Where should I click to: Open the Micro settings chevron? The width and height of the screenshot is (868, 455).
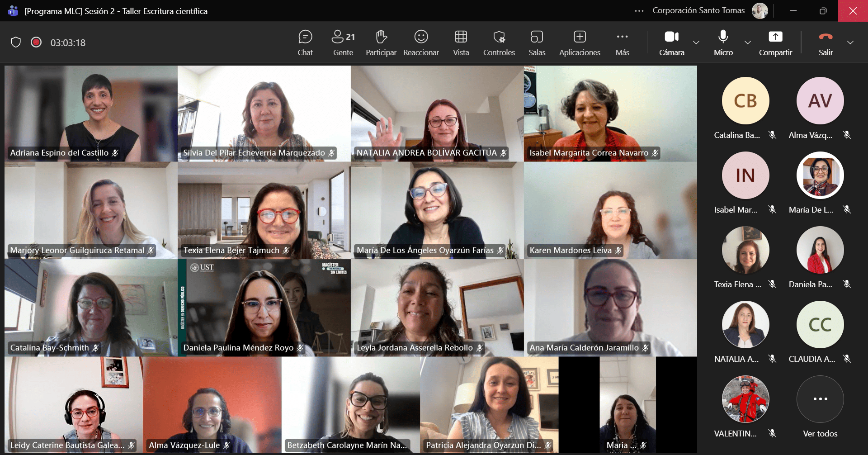747,43
